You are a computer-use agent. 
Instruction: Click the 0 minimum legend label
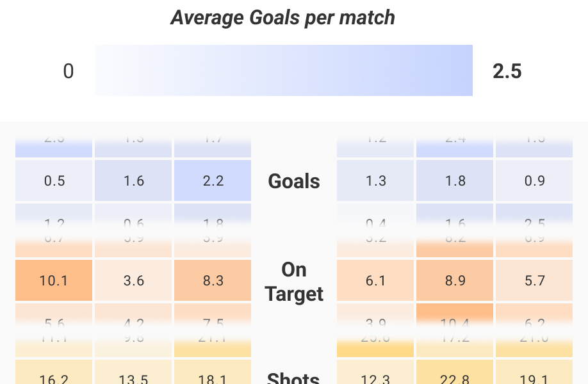pos(69,71)
